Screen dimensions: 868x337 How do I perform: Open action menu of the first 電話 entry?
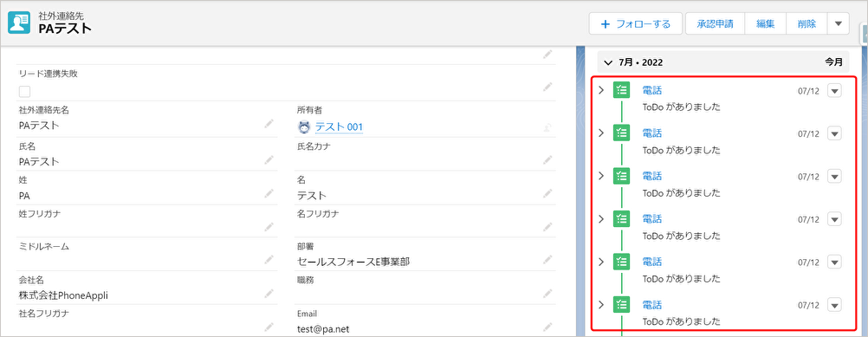click(x=835, y=91)
